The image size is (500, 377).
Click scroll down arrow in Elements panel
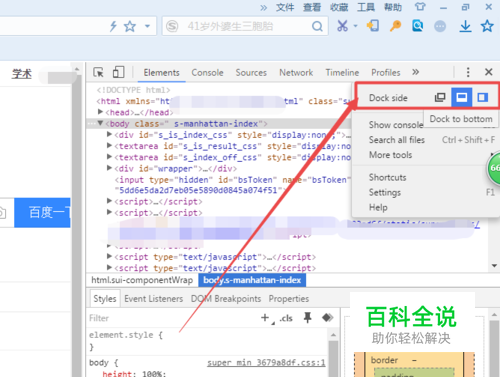tap(494, 266)
